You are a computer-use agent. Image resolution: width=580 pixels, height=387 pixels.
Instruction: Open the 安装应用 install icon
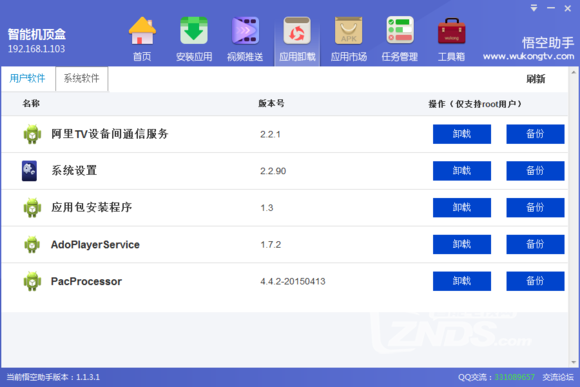[194, 31]
